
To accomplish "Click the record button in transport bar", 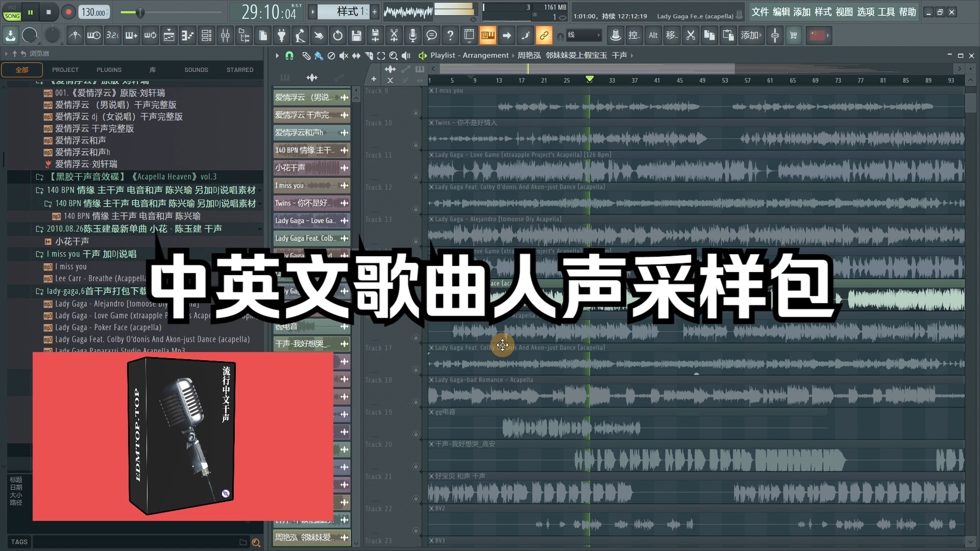I will coord(68,11).
